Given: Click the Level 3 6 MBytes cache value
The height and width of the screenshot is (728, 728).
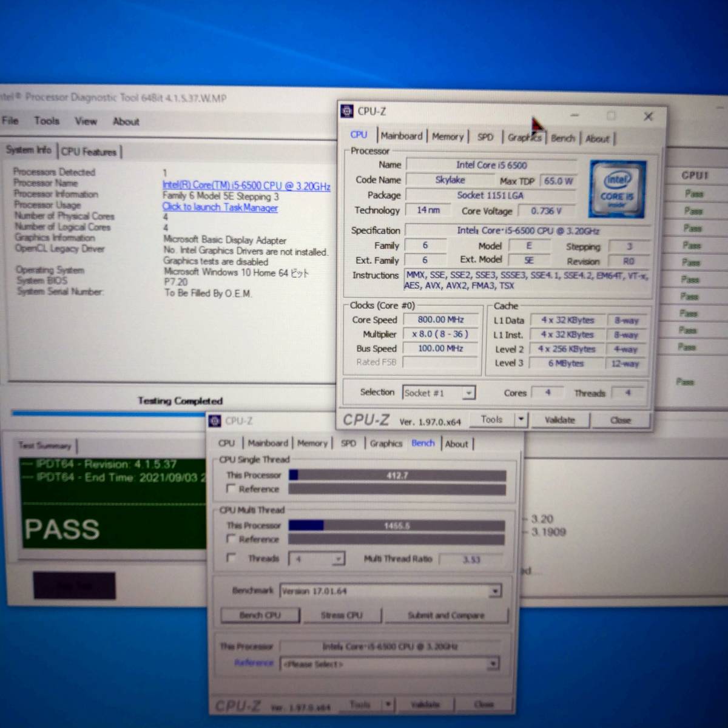Looking at the screenshot, I should (565, 363).
